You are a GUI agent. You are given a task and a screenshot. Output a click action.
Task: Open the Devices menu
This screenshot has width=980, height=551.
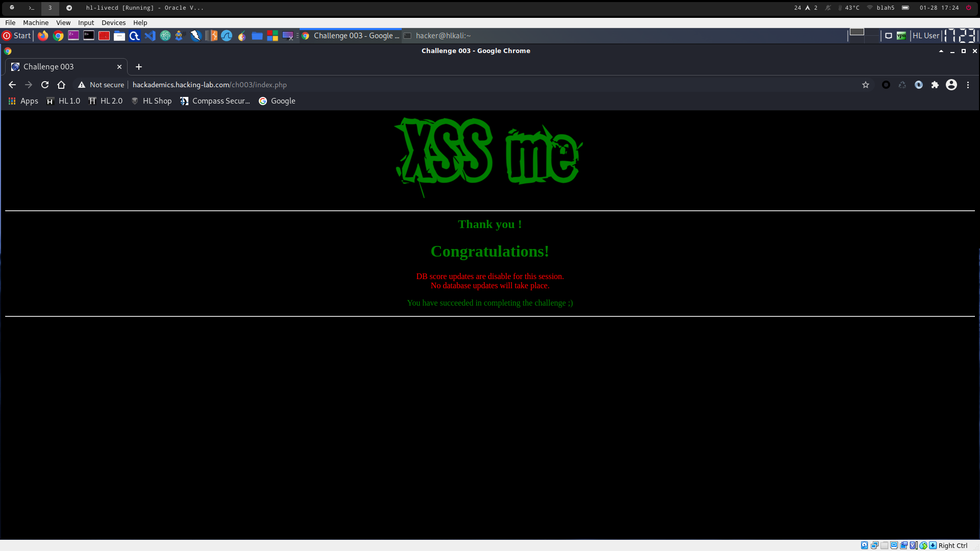coord(113,22)
